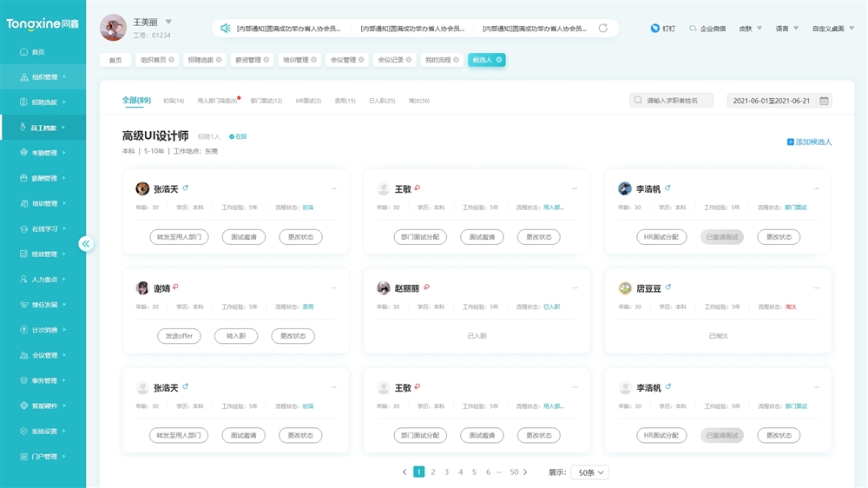Click the refresh icon in the notification bar
Image resolution: width=868 pixels, height=488 pixels.
pyautogui.click(x=603, y=29)
